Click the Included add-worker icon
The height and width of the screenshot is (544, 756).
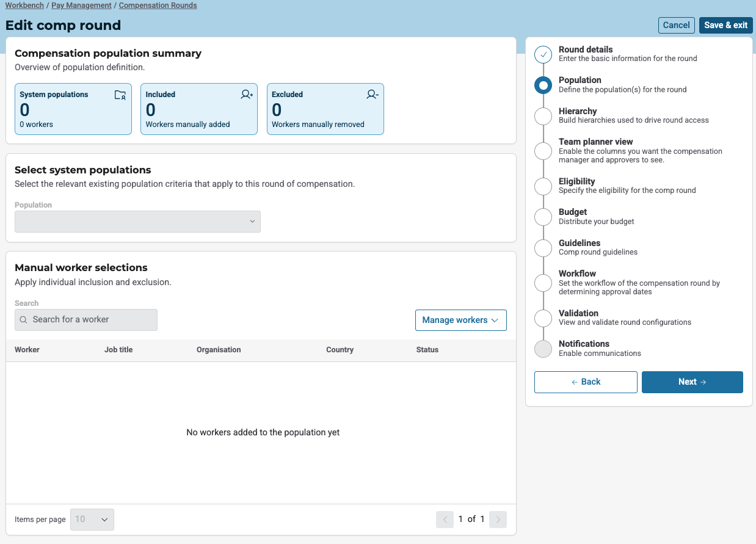coord(247,95)
